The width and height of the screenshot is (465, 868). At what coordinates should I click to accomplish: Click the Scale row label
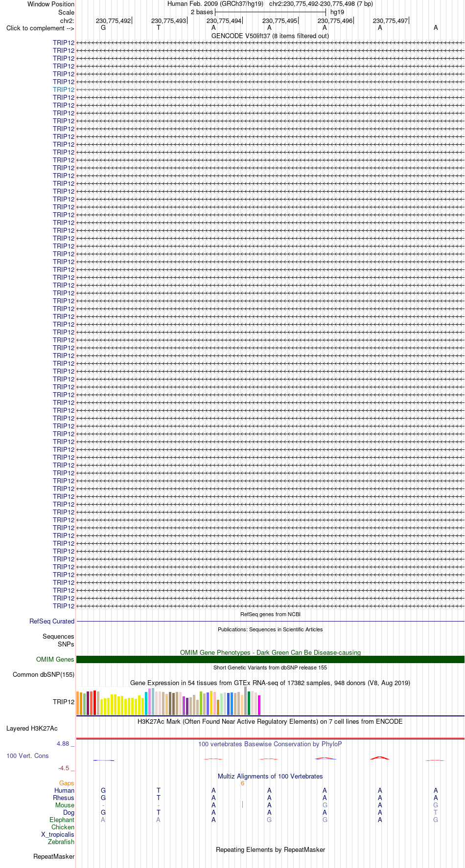pos(66,12)
